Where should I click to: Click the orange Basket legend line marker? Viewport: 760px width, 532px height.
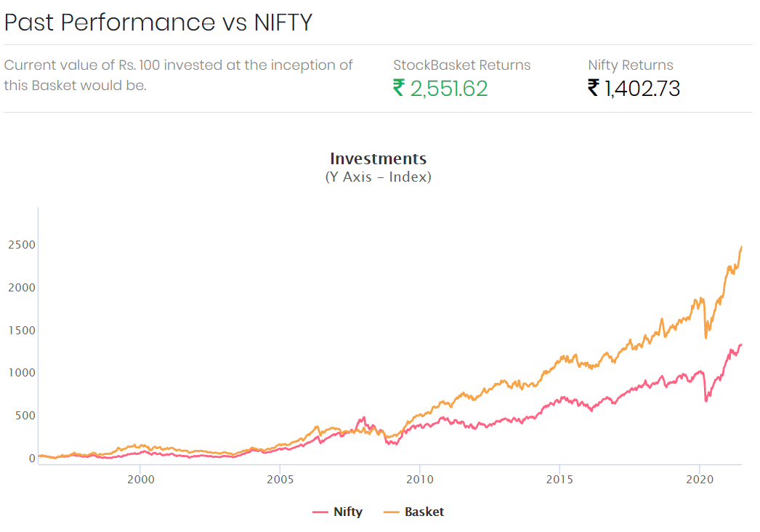tap(391, 512)
